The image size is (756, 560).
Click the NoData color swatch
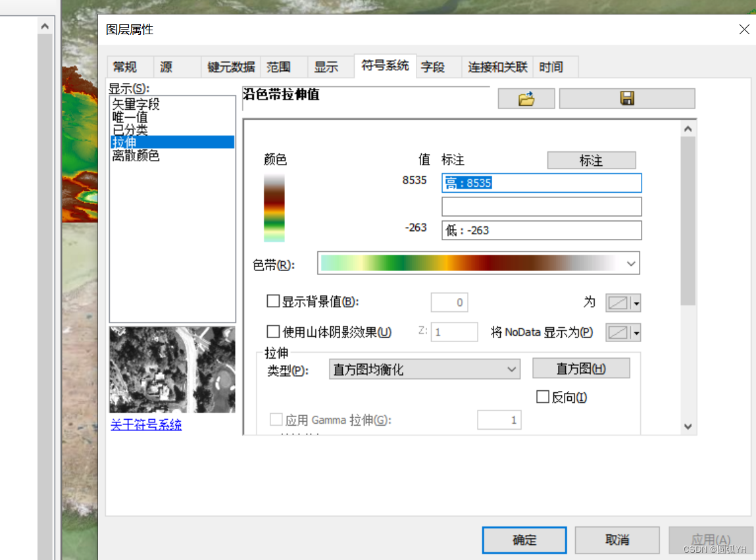[618, 333]
